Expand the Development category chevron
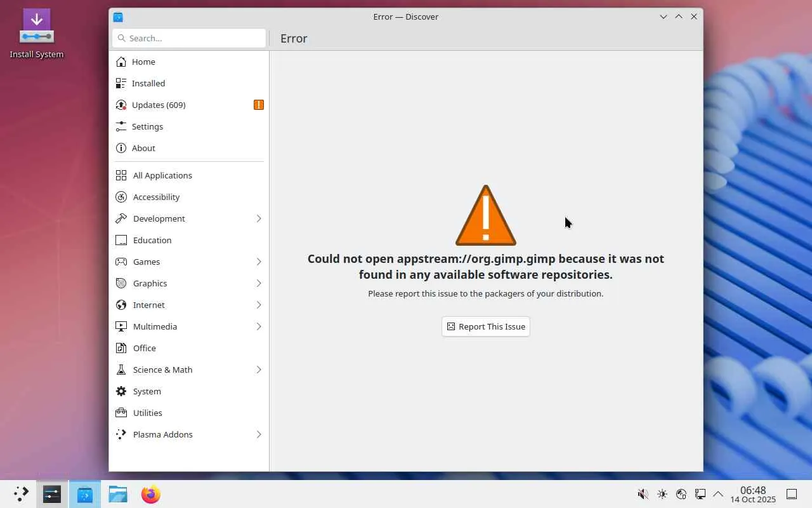Screen dimensions: 812x508 click(259, 218)
